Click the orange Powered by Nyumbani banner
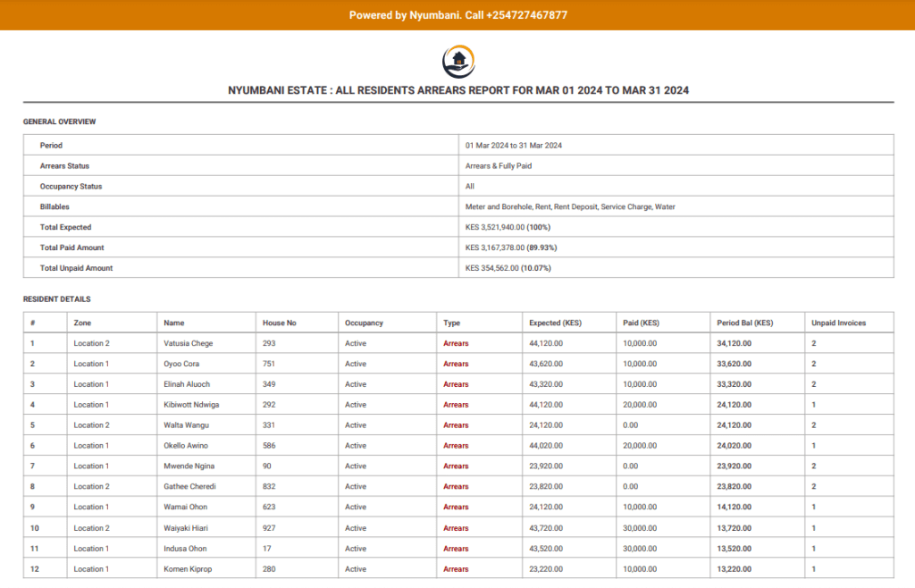Screen dimensions: 915x588 pyautogui.click(x=457, y=15)
